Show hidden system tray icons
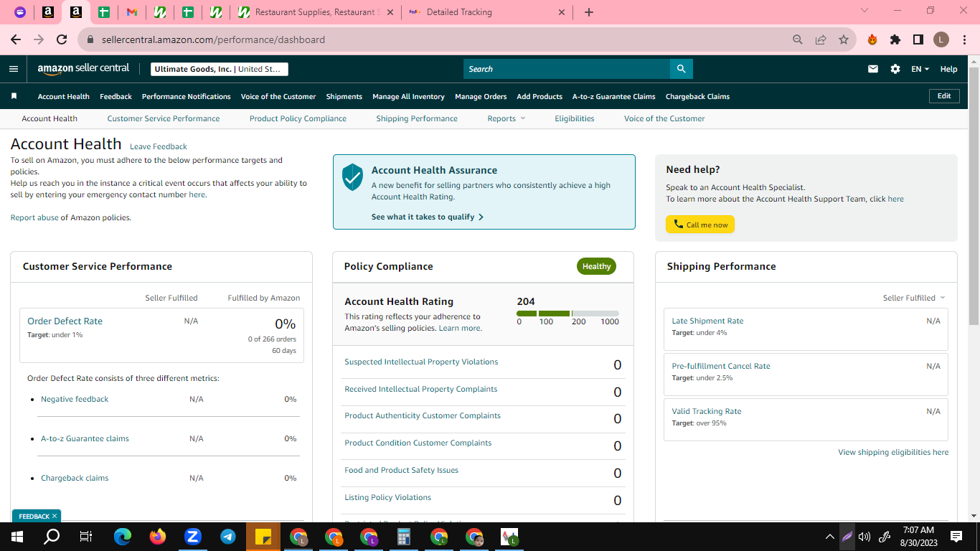The image size is (980, 551). [829, 536]
